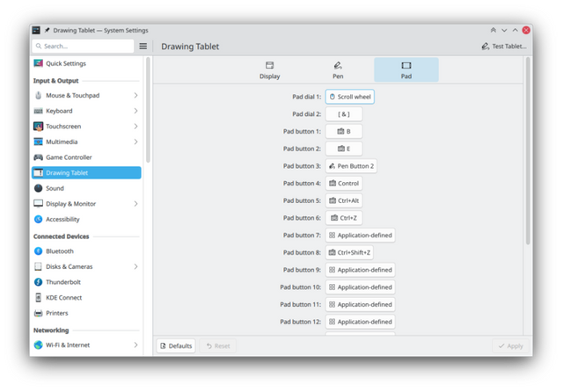Expand Keyboard submenu chevron
Image resolution: width=563 pixels, height=392 pixels.
pos(135,111)
